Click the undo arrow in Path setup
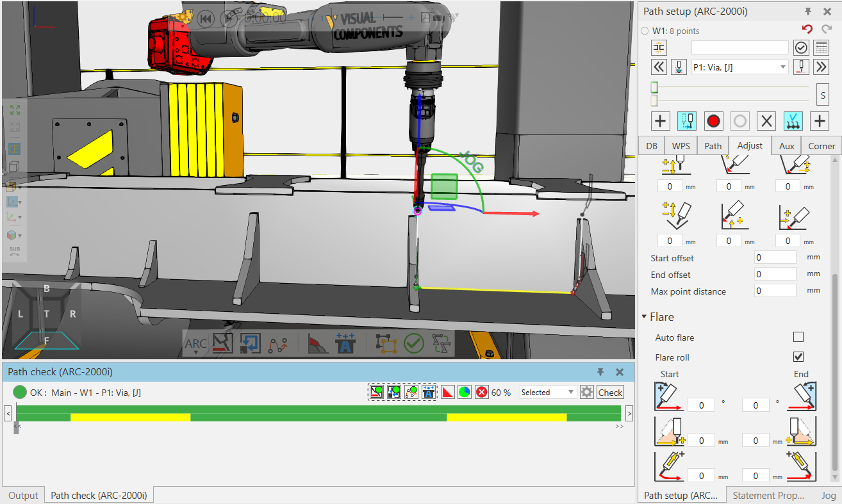 [x=807, y=29]
